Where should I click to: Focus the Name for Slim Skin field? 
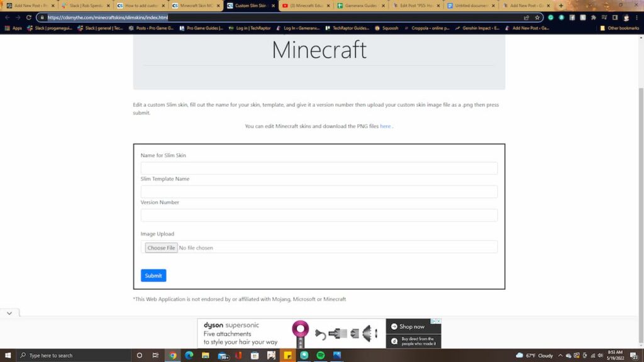pos(319,168)
